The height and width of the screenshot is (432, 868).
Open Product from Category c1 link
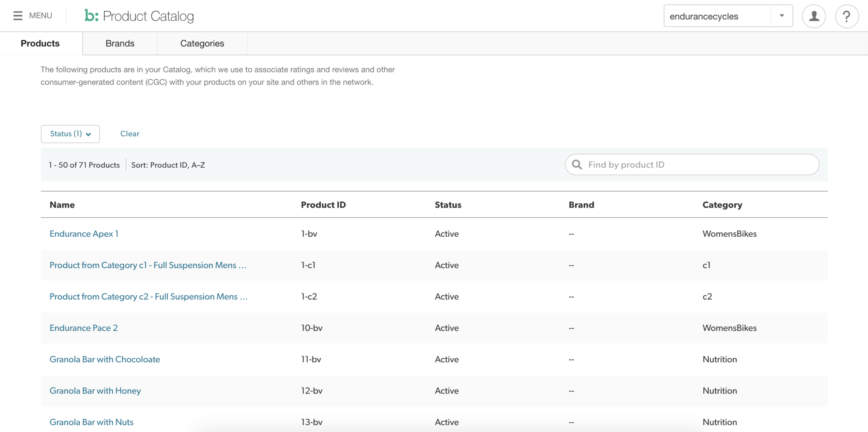pyautogui.click(x=147, y=266)
